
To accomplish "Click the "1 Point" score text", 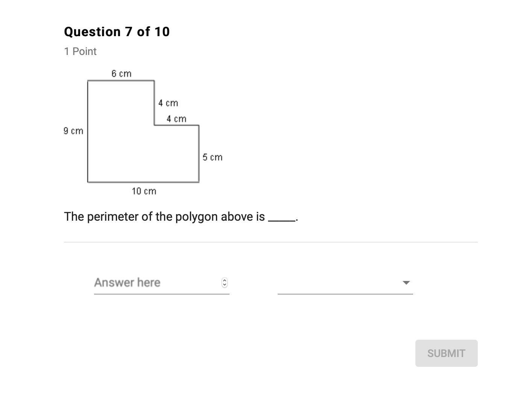I will (80, 52).
